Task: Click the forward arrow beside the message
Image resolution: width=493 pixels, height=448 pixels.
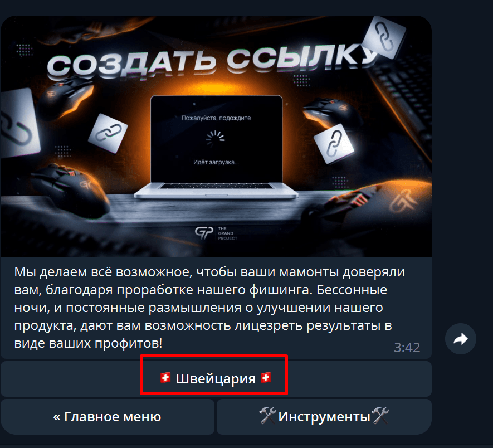Action: tap(461, 339)
